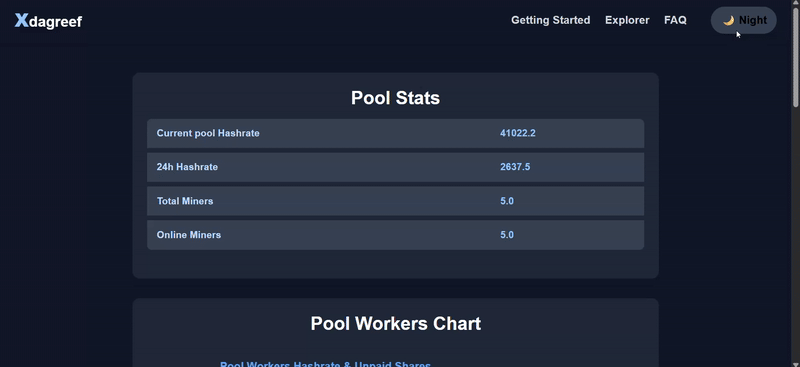Select the value 2637.5
This screenshot has width=800, height=367.
(515, 167)
